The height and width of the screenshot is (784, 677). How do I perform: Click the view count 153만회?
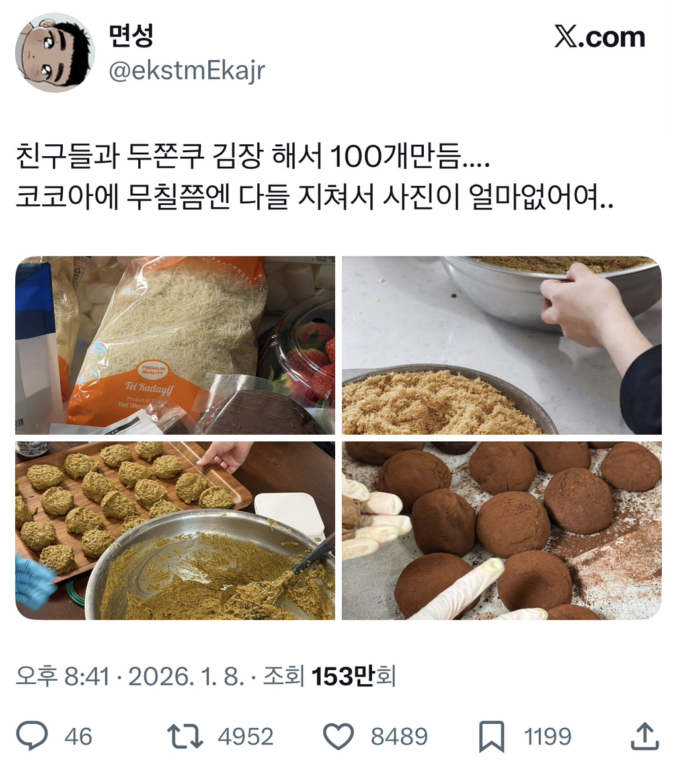click(353, 676)
